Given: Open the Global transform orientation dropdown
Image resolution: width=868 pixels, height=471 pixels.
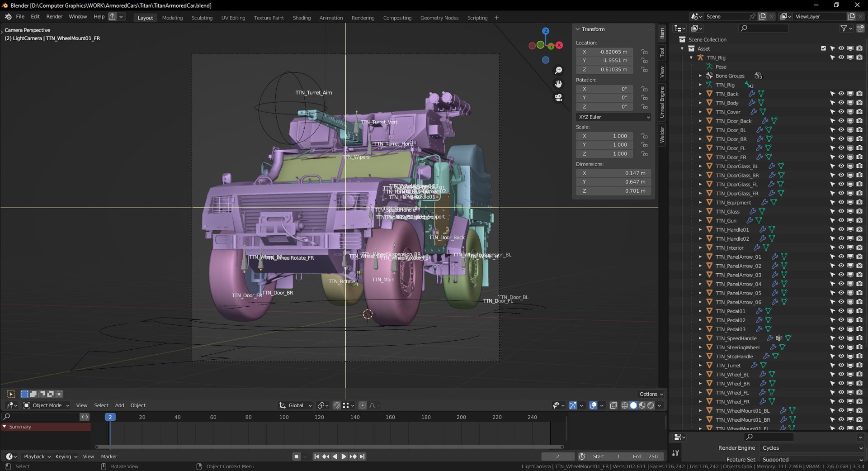Looking at the screenshot, I should (296, 405).
